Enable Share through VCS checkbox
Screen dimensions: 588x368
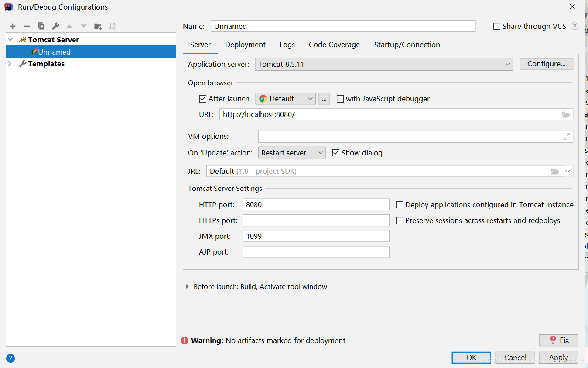[x=496, y=26]
